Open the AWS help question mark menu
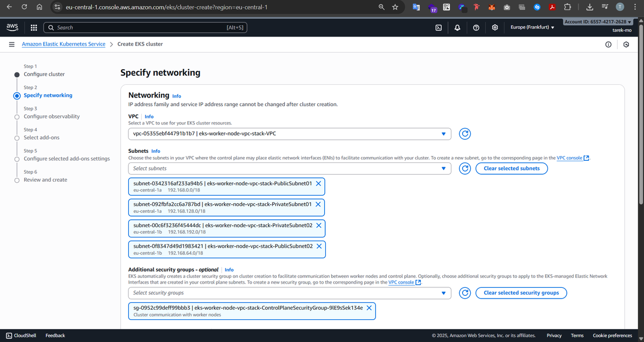Screen dimensions: 644x342 (476, 27)
